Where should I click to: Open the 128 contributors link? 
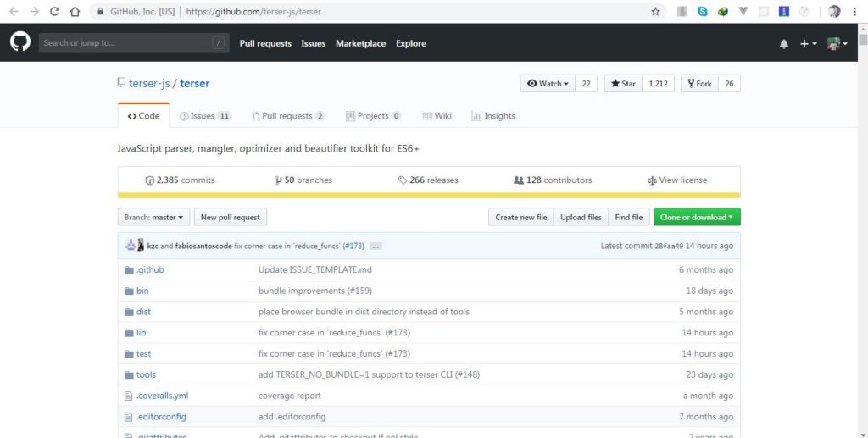click(x=553, y=180)
